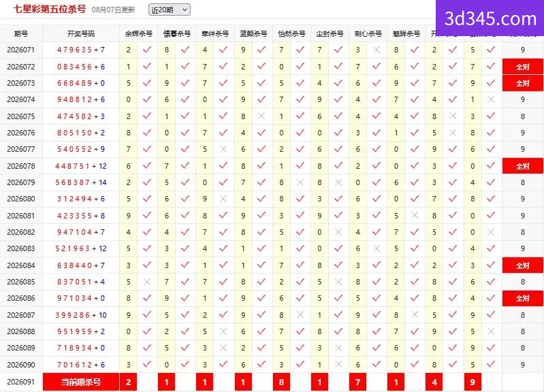
Task: Click the 七星彩第五位杀号 page title
Action: 50,9
